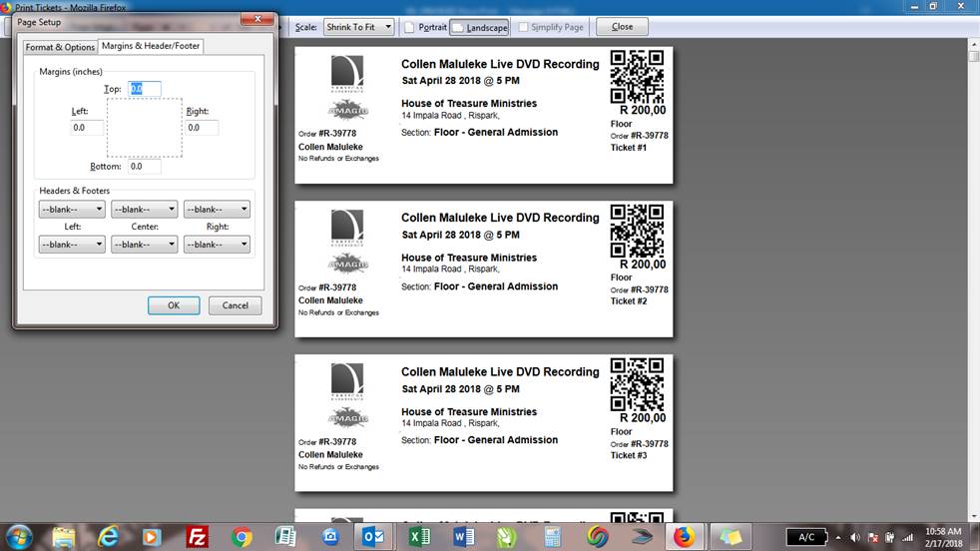Click the QR code on Ticket #3
This screenshot has height=551, width=980.
tap(637, 384)
